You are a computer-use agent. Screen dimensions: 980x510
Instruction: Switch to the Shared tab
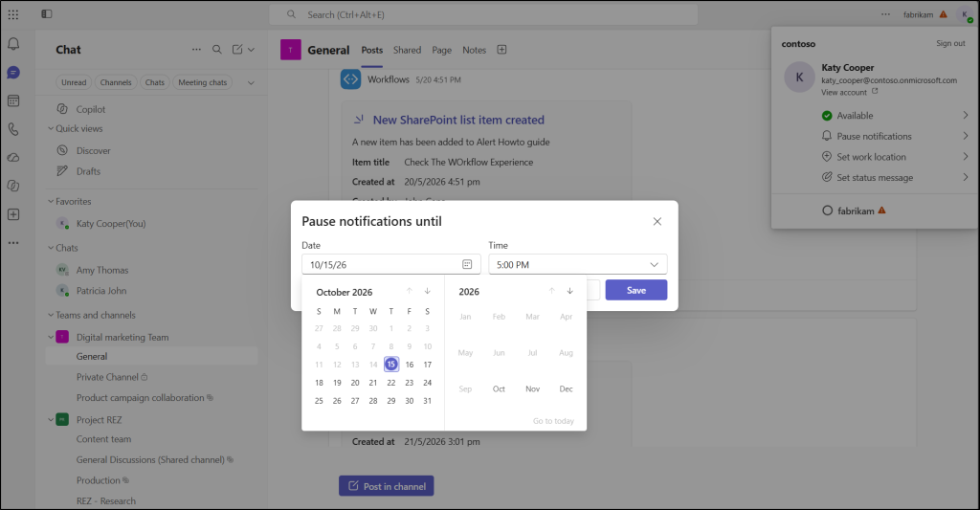(407, 50)
